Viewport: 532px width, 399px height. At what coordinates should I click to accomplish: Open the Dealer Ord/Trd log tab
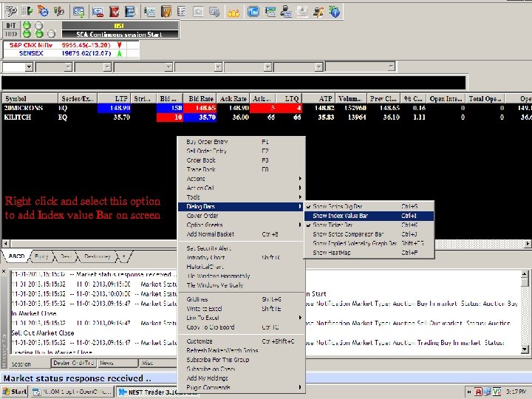74,363
